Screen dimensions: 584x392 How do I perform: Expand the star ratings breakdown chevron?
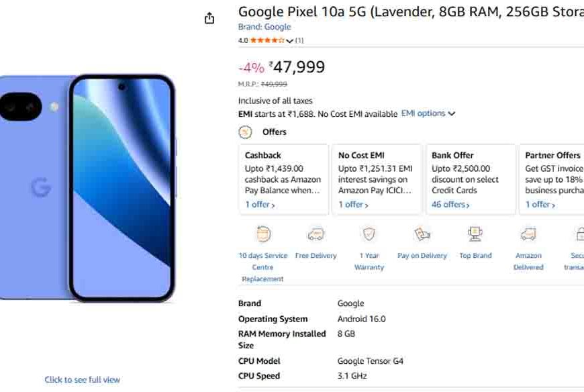click(289, 40)
